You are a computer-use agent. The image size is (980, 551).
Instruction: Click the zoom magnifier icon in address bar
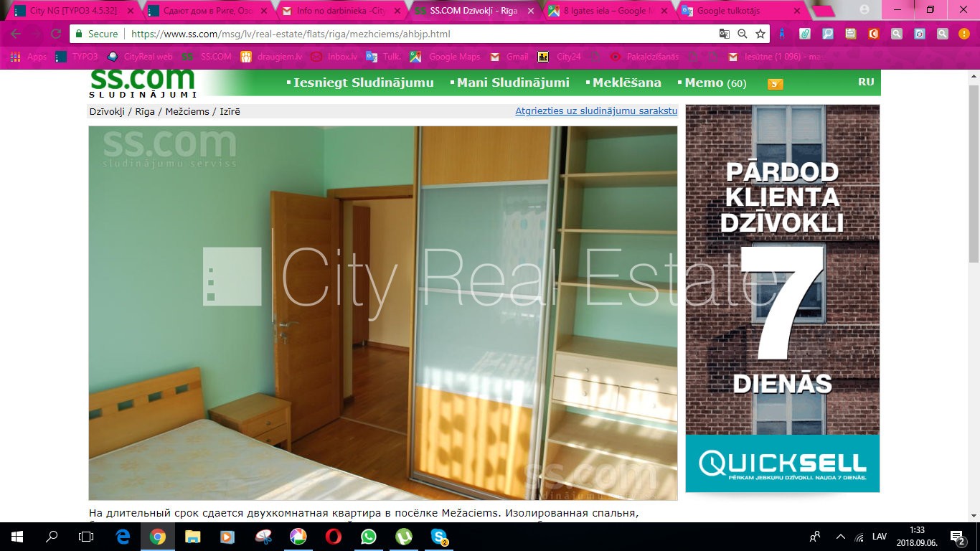[x=743, y=34]
